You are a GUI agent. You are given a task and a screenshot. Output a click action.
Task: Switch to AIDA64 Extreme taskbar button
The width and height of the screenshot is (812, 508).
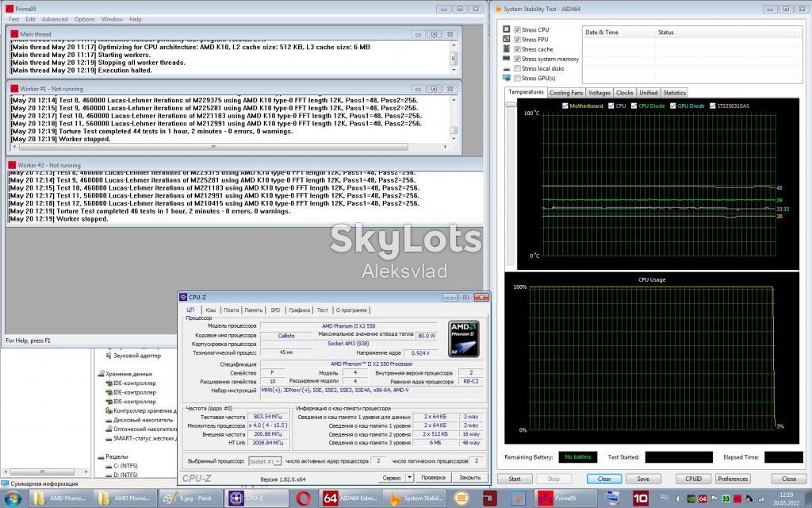[x=350, y=498]
